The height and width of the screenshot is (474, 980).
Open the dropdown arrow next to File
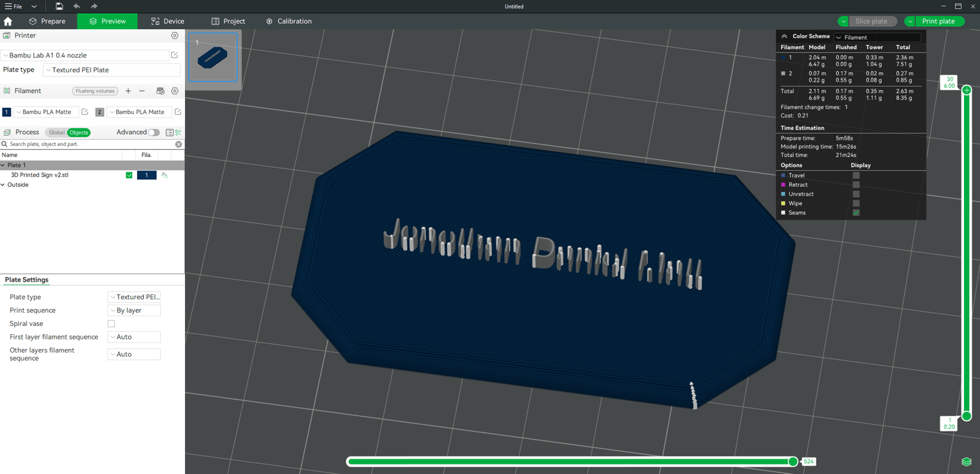pyautogui.click(x=34, y=6)
